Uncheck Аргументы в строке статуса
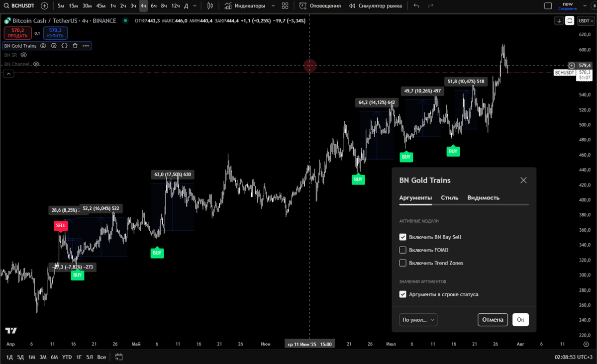This screenshot has width=597, height=364. coord(403,294)
